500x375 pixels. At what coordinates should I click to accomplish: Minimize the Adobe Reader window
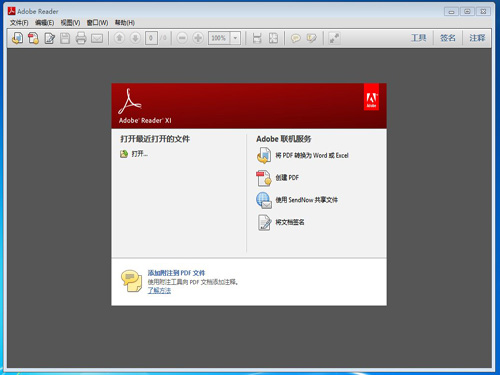click(x=451, y=12)
